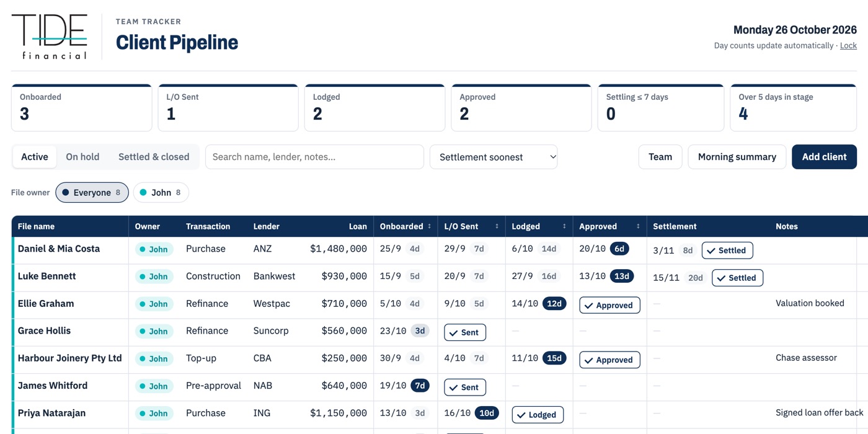Click the Add client button
This screenshot has height=434, width=868.
pyautogui.click(x=824, y=157)
